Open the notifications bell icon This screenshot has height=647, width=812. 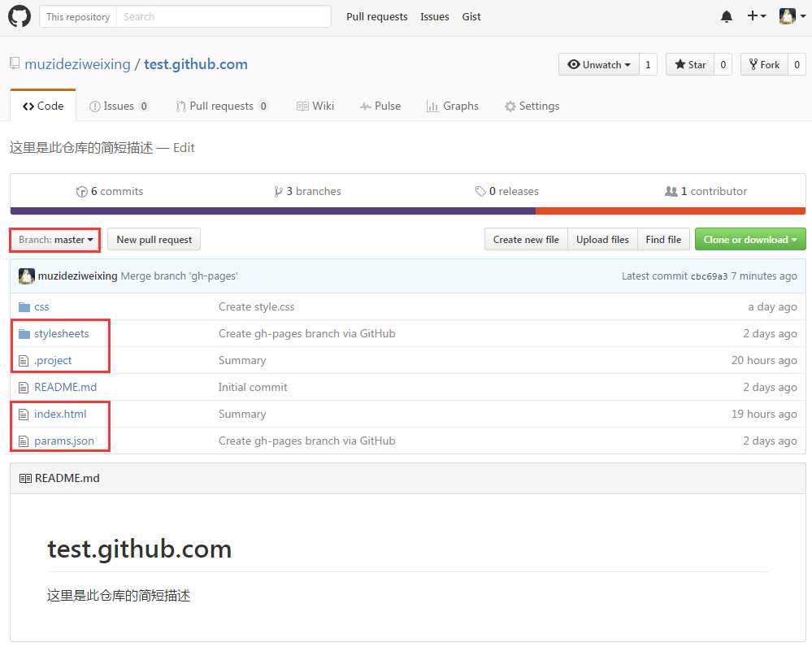pyautogui.click(x=727, y=16)
